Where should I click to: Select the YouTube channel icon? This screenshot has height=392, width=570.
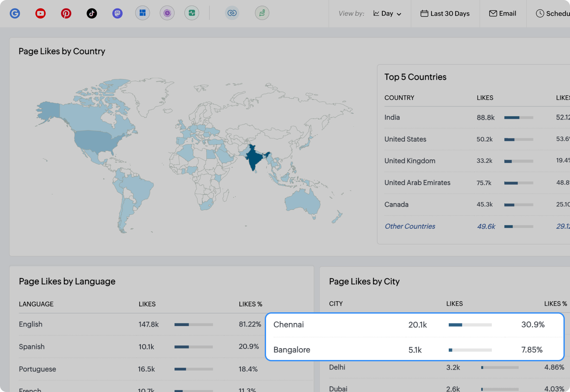click(x=40, y=13)
